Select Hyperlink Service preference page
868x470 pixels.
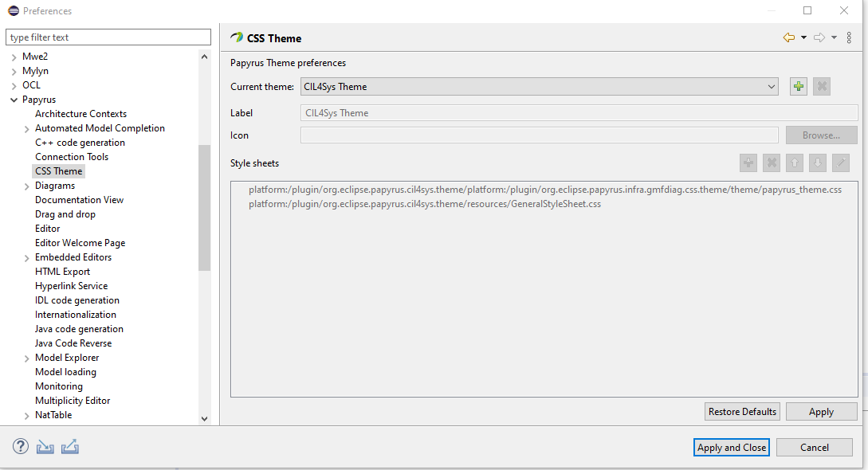coord(72,286)
